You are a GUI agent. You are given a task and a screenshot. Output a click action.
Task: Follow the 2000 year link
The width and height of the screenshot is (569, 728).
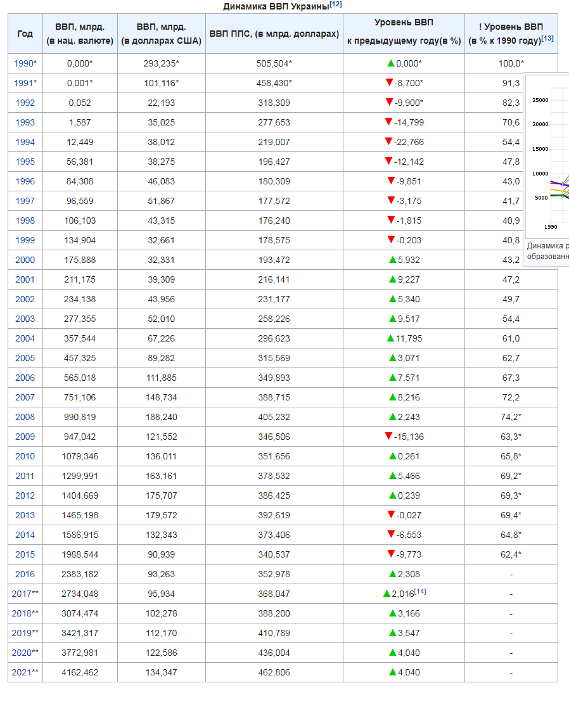(25, 260)
